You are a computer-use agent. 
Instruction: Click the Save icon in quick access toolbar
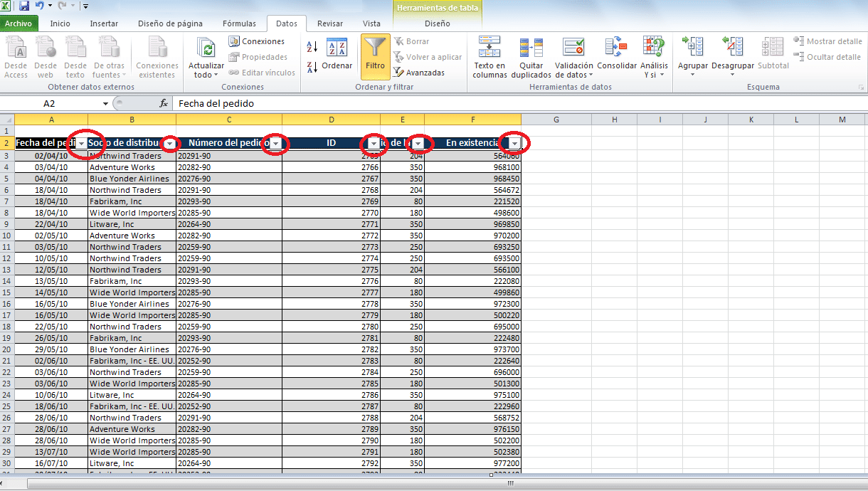24,6
